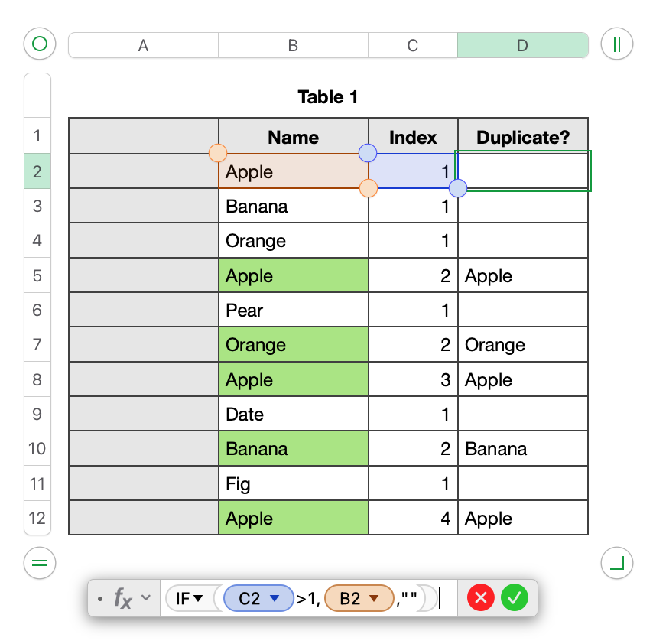The image size is (653, 644).
Task: Select the column B header
Action: [293, 45]
